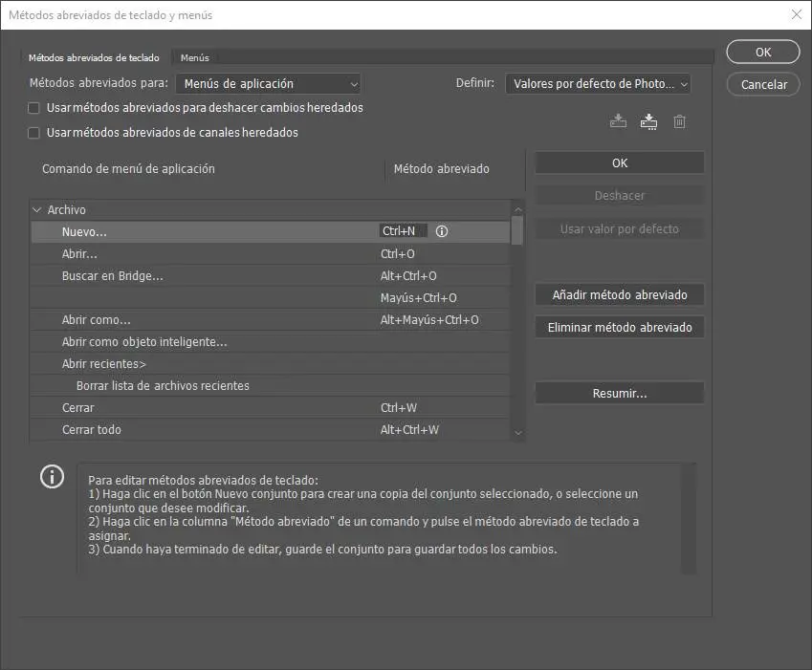Viewport: 812px width, 670px height.
Task: Select the 'Cerrar' command row
Action: coord(271,408)
